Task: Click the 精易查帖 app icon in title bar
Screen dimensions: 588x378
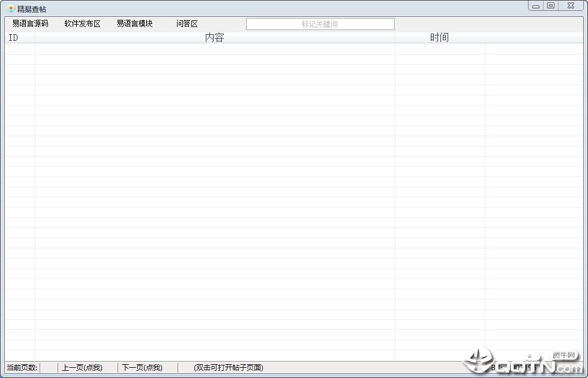Action: [x=11, y=8]
